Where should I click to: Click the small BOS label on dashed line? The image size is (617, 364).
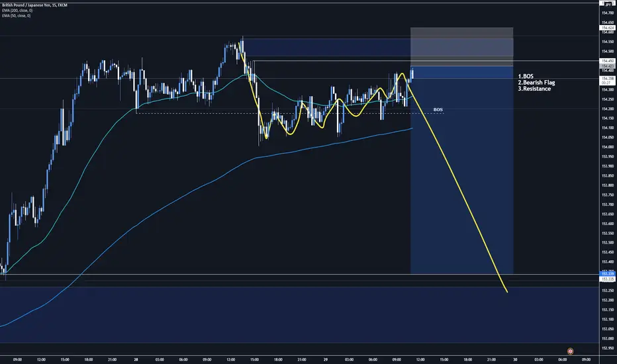[x=438, y=109]
